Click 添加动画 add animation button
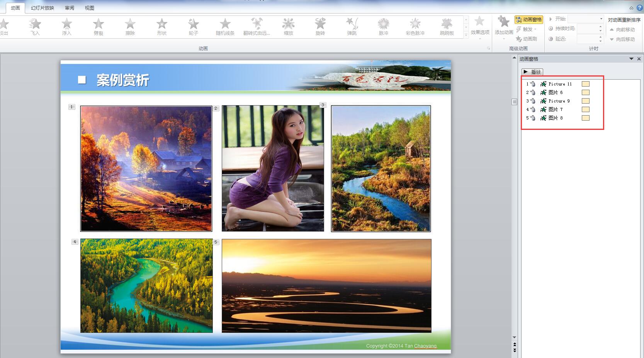644x358 pixels. click(x=504, y=27)
